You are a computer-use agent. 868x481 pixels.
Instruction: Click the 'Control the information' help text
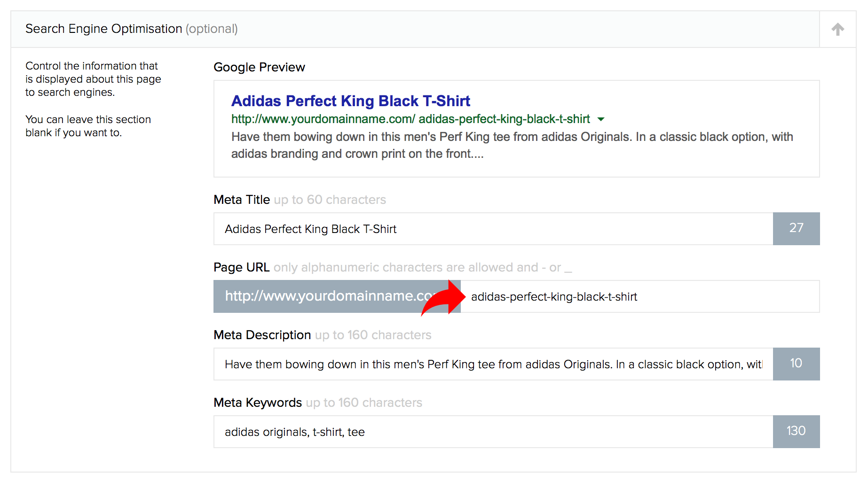(x=93, y=79)
